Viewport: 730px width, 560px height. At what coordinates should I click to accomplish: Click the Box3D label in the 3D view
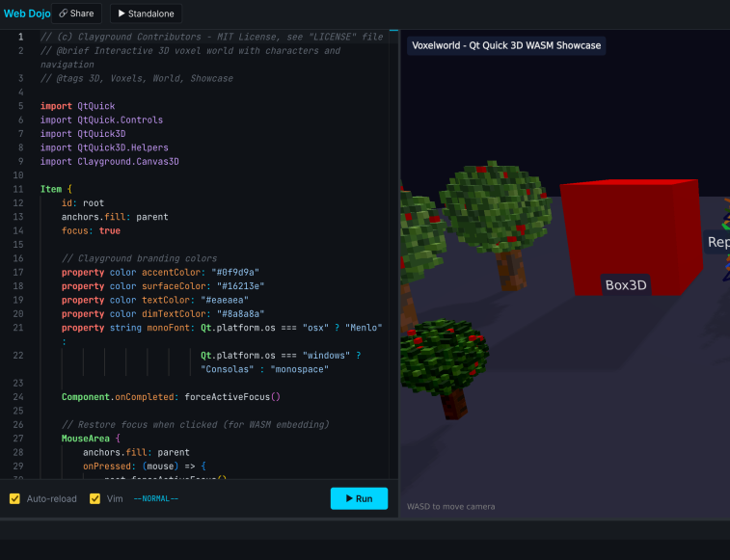tap(626, 284)
